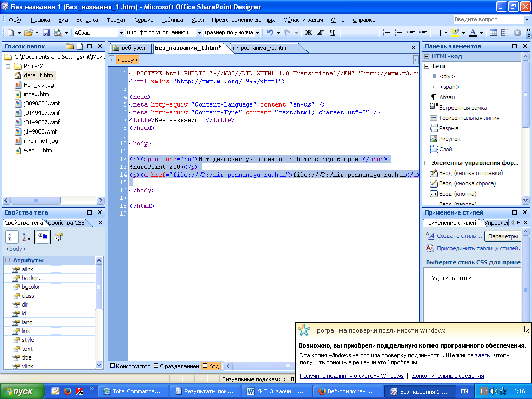
Task: Click the Параметры button in styles panel
Action: point(503,236)
